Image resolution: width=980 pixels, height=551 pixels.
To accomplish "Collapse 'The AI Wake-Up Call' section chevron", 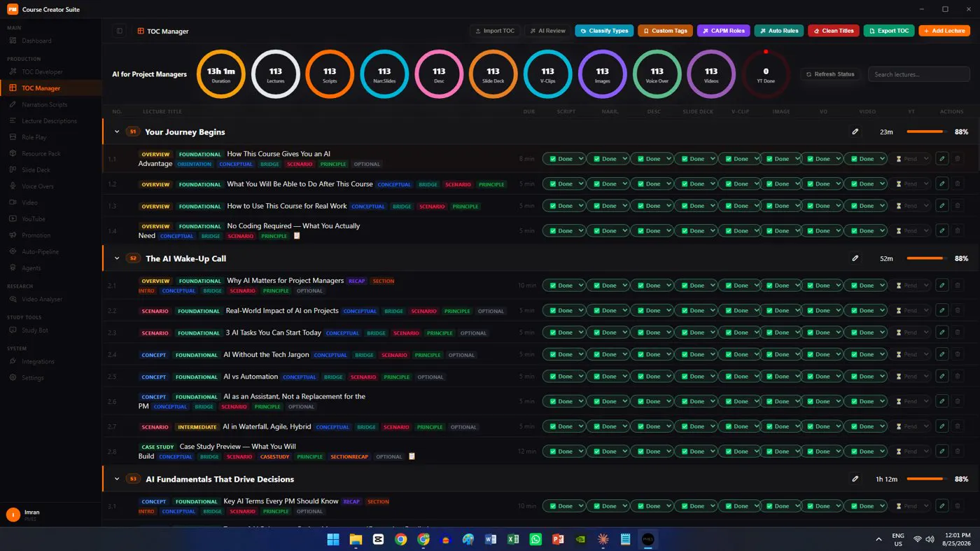I will coord(117,258).
